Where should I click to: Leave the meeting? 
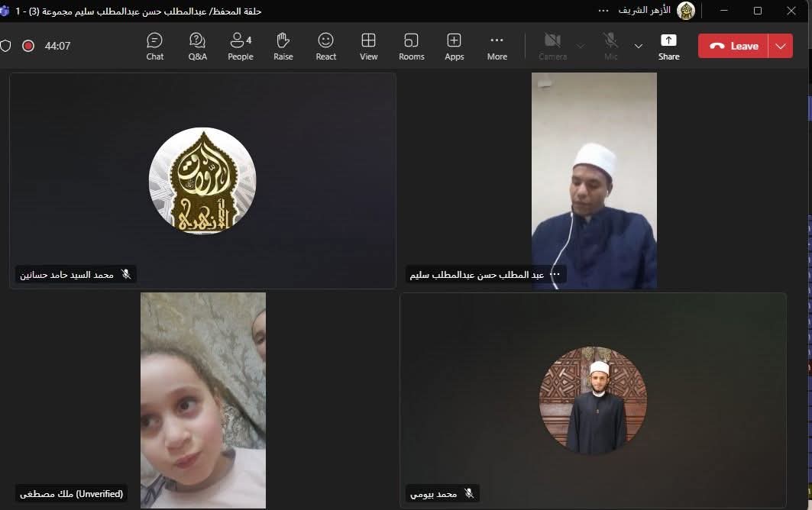733,46
